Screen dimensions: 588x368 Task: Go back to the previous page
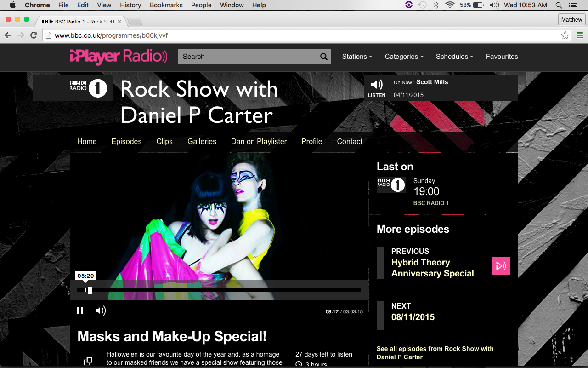8,35
